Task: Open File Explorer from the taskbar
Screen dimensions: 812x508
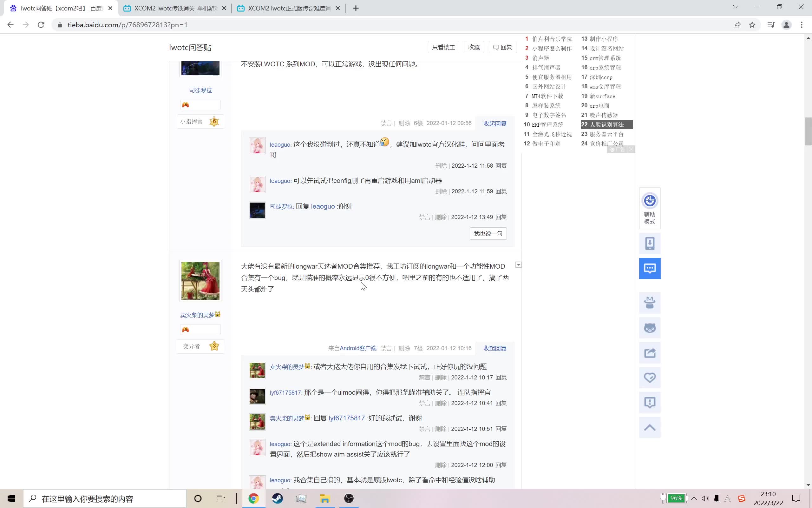Action: [325, 498]
